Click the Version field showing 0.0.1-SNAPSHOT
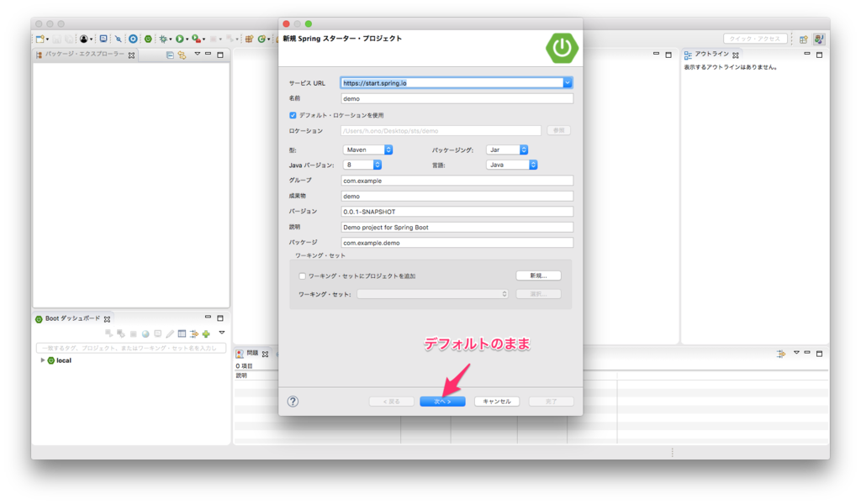Screen dimensions: 861x504 457,212
